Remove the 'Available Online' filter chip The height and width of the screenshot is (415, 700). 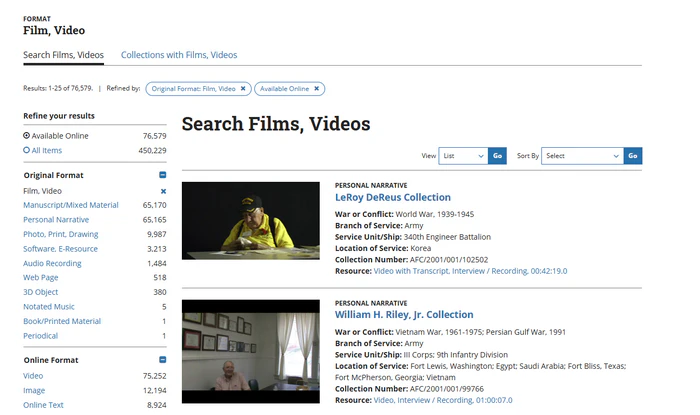click(x=317, y=89)
